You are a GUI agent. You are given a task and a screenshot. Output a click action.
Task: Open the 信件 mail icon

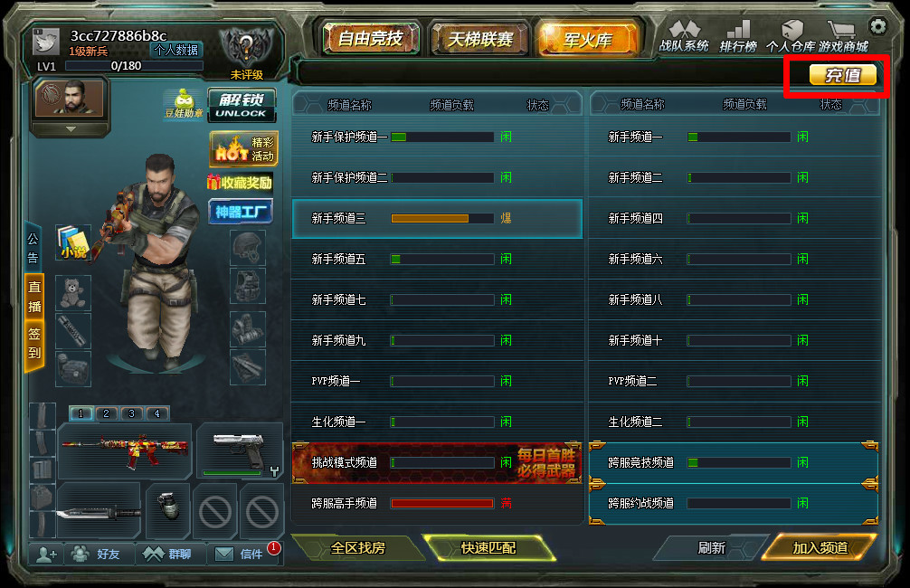pyautogui.click(x=239, y=554)
